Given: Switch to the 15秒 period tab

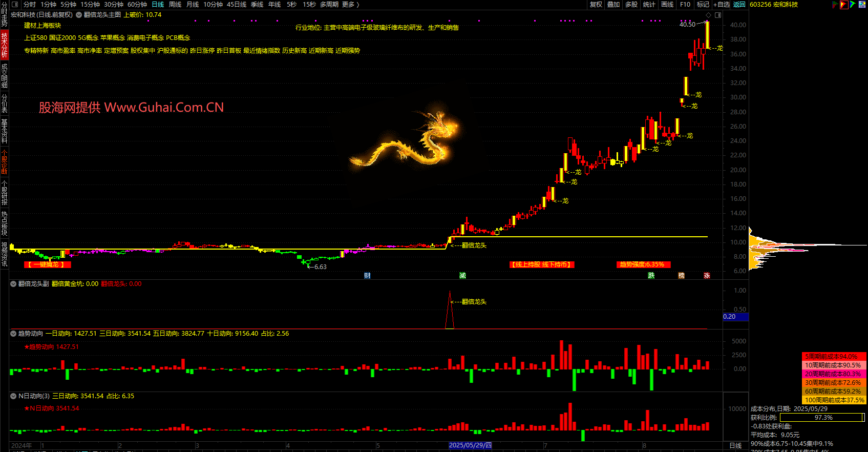Looking at the screenshot, I should [x=309, y=4].
